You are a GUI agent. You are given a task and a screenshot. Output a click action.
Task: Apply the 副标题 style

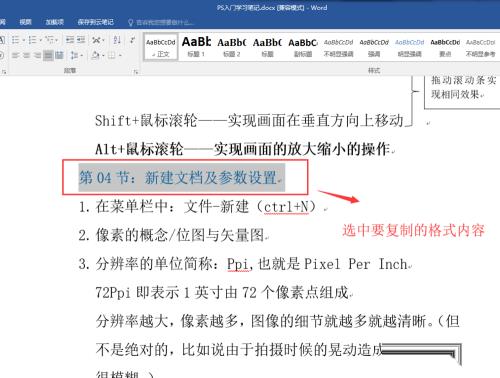(303, 47)
